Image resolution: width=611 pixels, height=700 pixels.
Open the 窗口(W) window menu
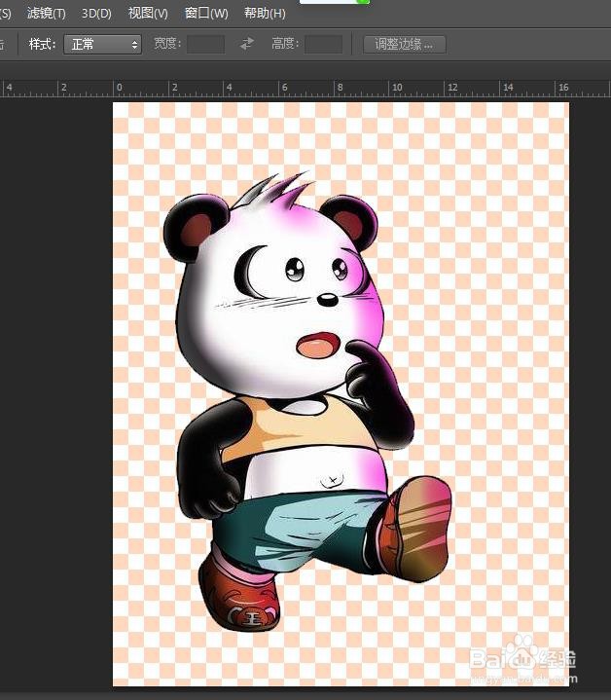click(x=206, y=13)
